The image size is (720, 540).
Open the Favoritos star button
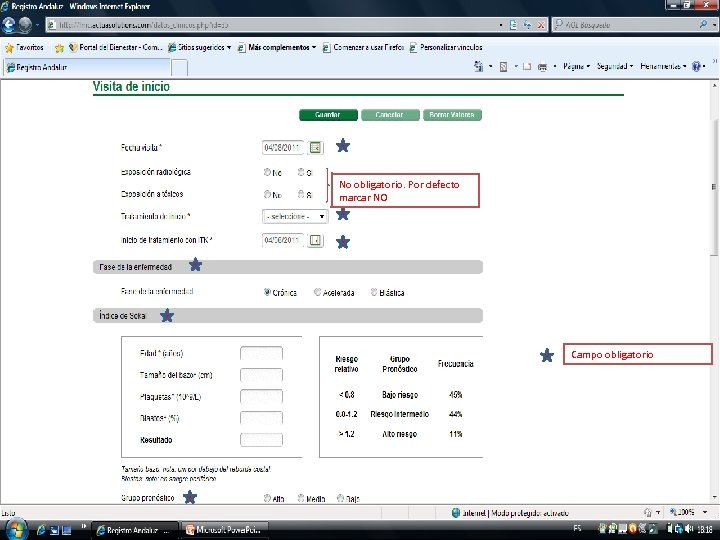tap(24, 47)
